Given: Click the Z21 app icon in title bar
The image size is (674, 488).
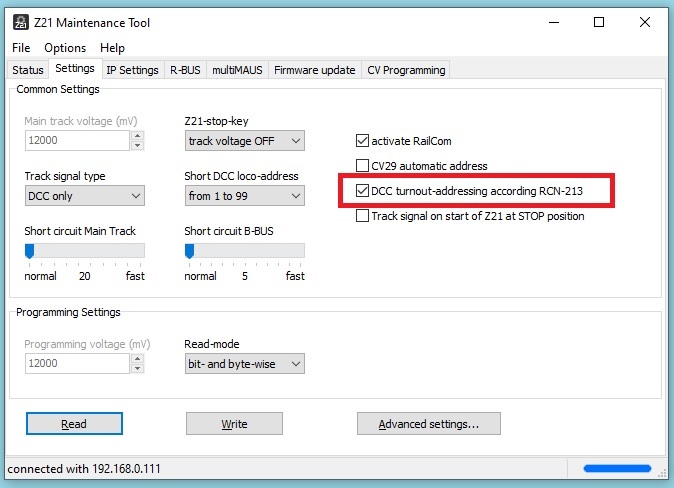Looking at the screenshot, I should [x=18, y=22].
